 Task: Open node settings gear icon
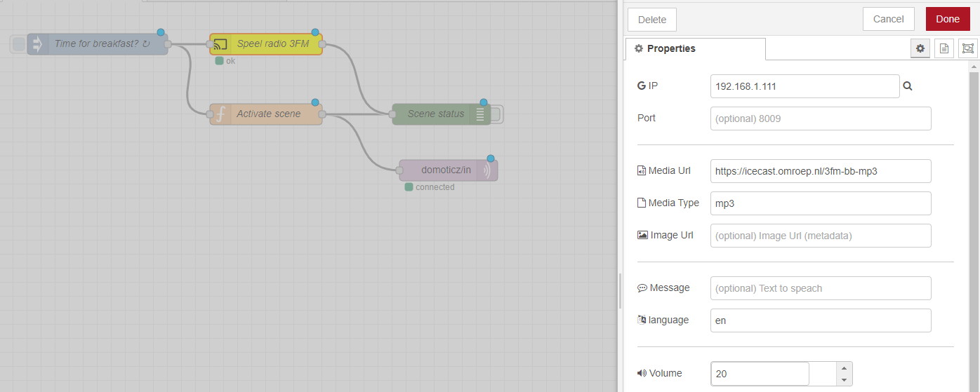tap(920, 48)
